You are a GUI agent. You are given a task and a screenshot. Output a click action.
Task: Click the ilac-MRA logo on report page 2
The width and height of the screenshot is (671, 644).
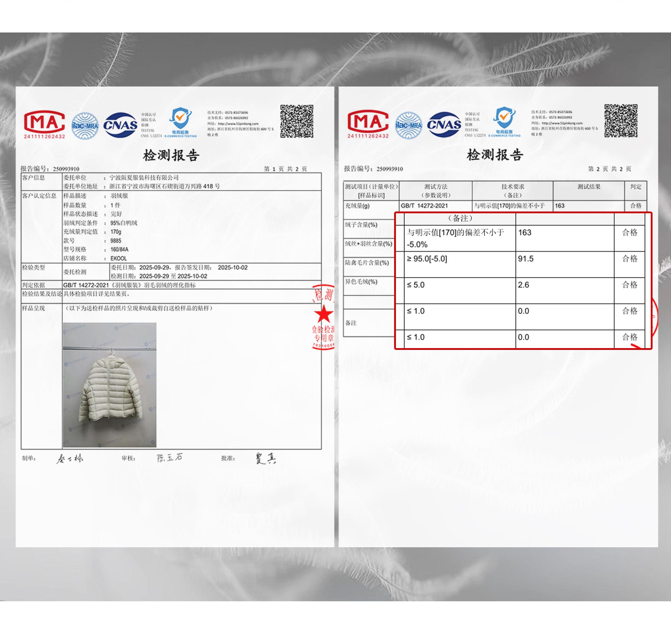click(x=409, y=125)
